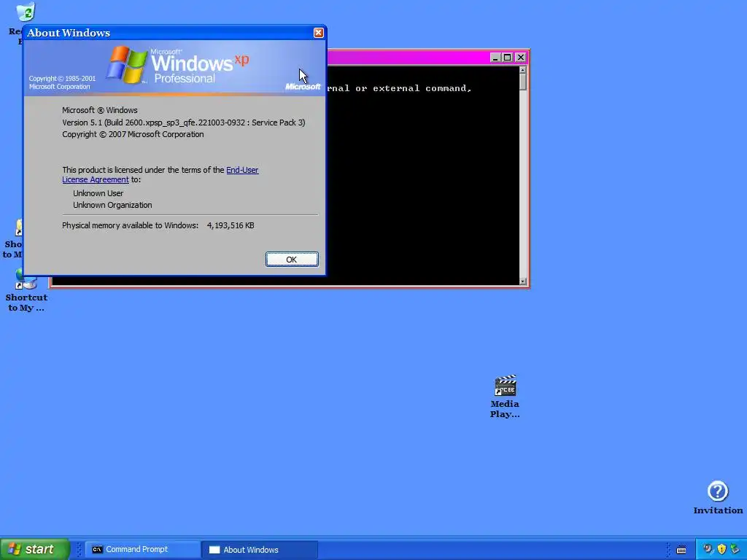Screen dimensions: 747x560
Task: Click Command Prompt scrollbar up arrow
Action: [x=522, y=70]
